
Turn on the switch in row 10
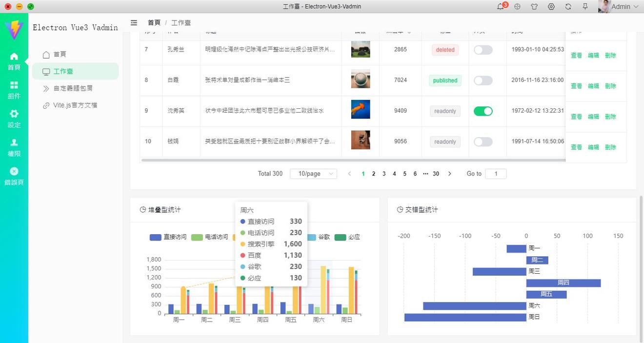[x=483, y=142]
